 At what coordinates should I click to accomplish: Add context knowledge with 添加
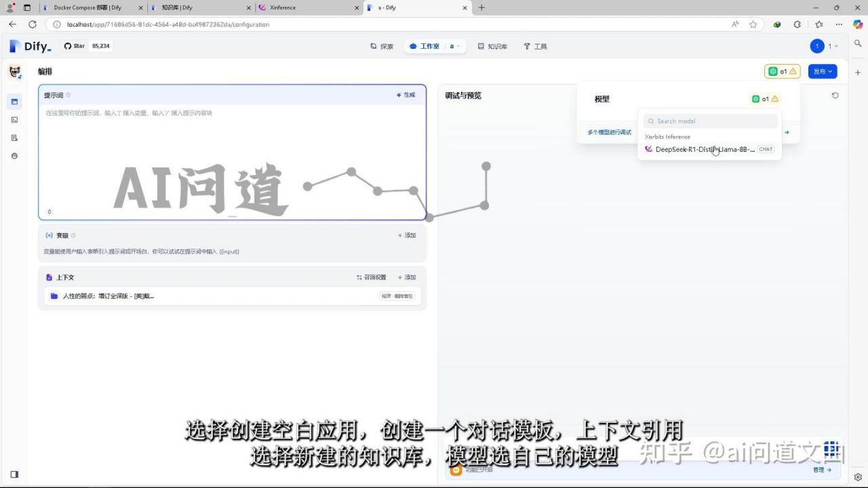407,277
